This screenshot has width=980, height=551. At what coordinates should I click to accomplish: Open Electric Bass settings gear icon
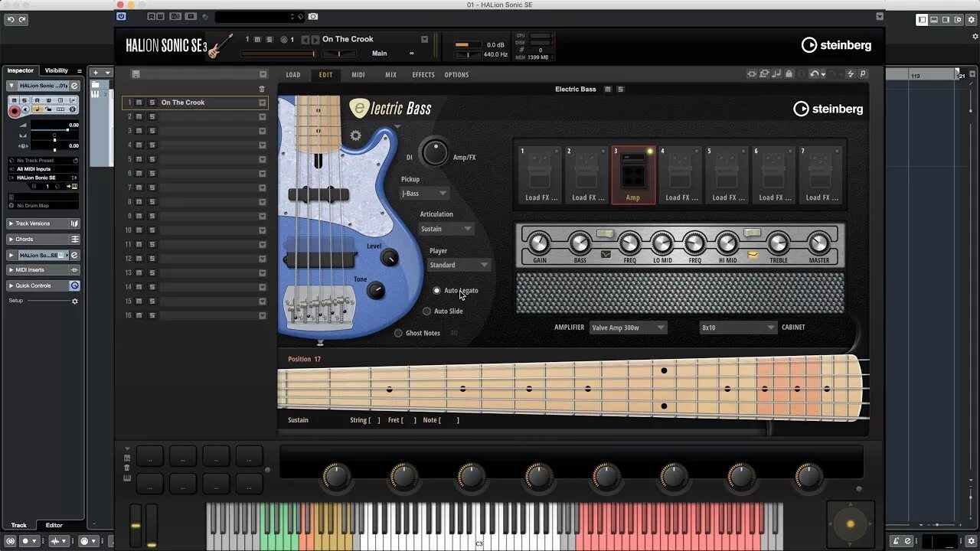click(x=354, y=135)
